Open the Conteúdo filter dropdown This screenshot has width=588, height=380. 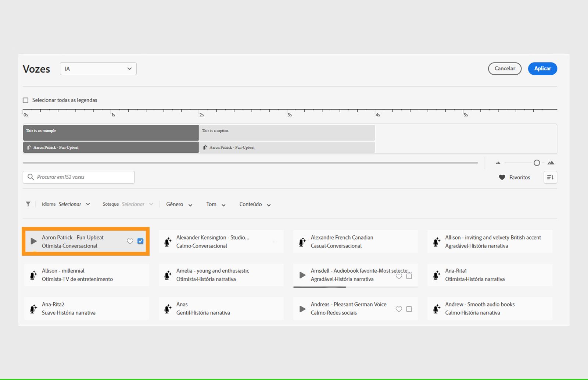(x=255, y=205)
